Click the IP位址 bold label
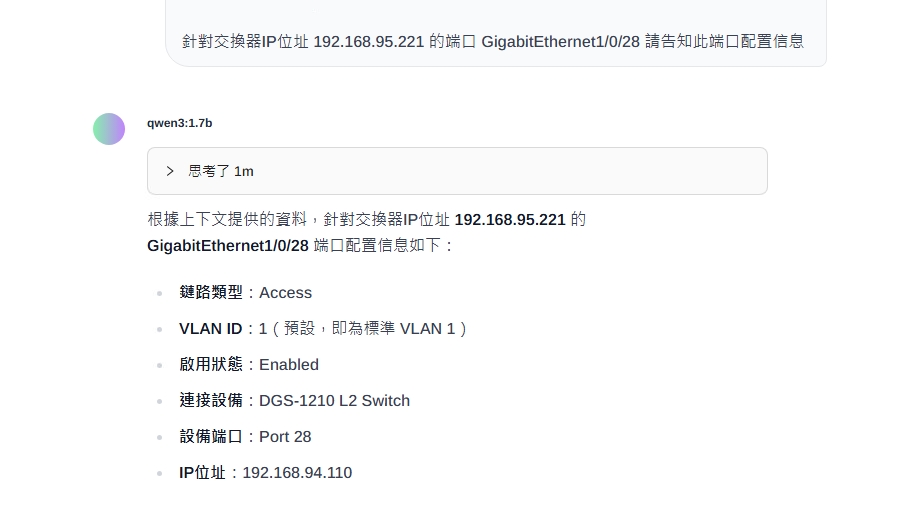 coord(202,472)
